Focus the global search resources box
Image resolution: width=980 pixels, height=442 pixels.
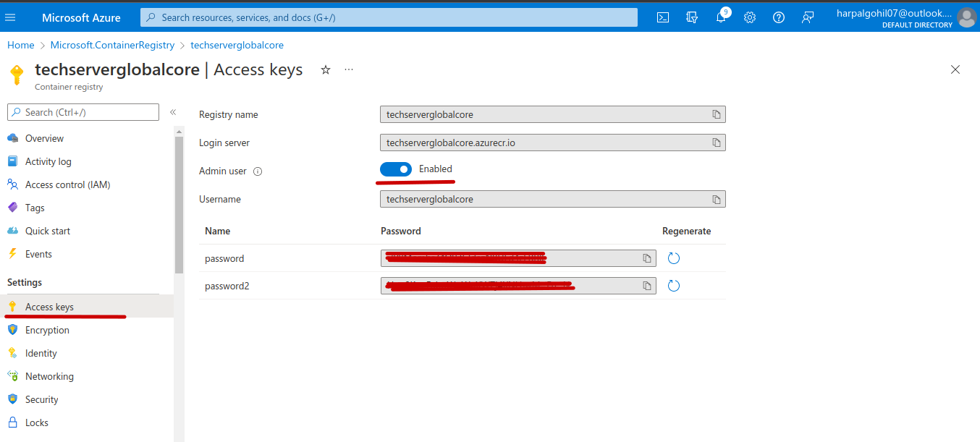(389, 17)
